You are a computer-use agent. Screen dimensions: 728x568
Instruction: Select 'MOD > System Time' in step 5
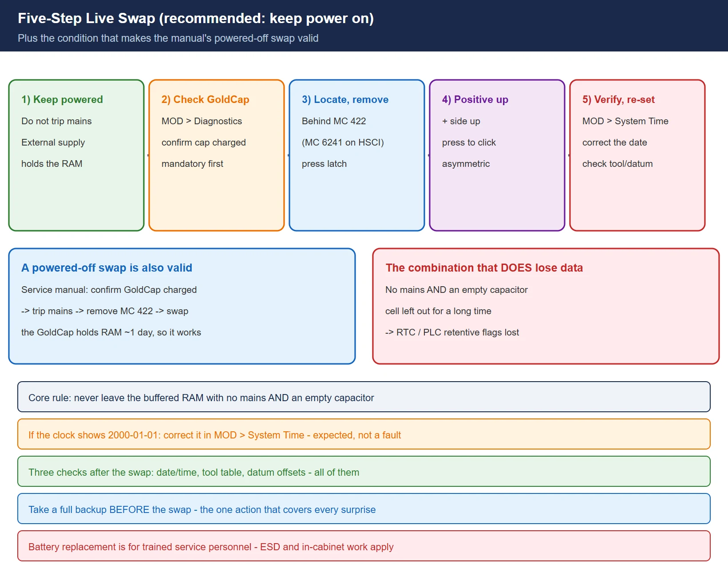click(x=625, y=121)
